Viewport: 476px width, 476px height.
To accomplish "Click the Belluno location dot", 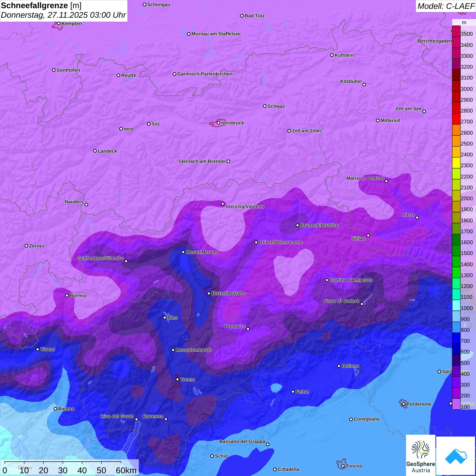I will tap(339, 366).
